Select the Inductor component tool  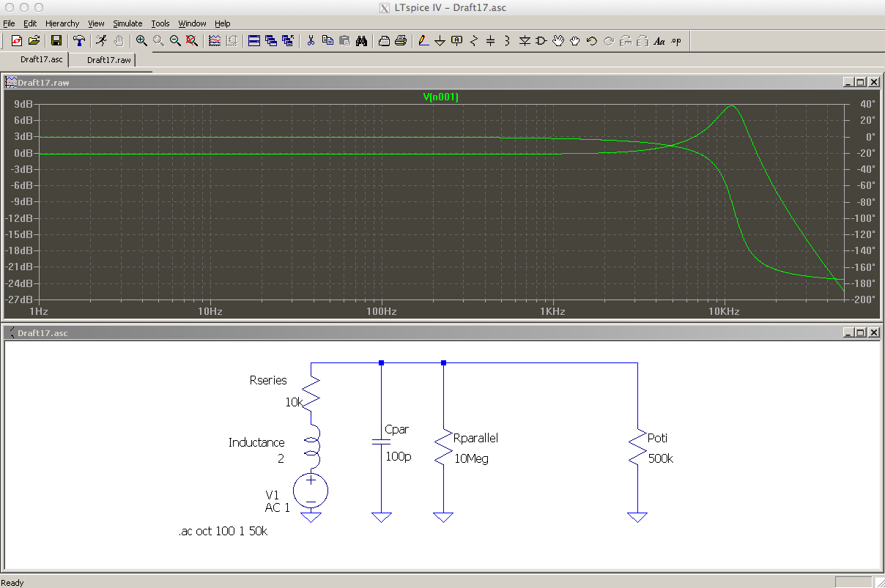click(507, 41)
